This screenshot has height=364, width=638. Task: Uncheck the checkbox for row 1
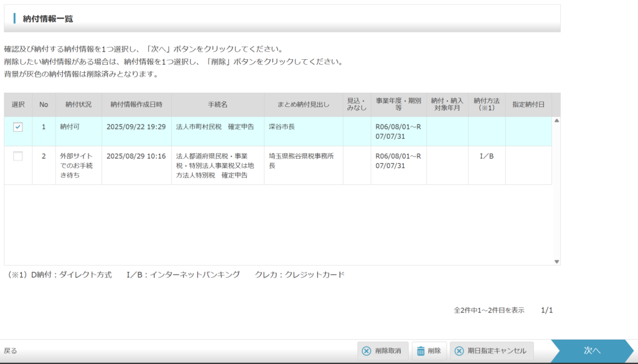pyautogui.click(x=18, y=127)
